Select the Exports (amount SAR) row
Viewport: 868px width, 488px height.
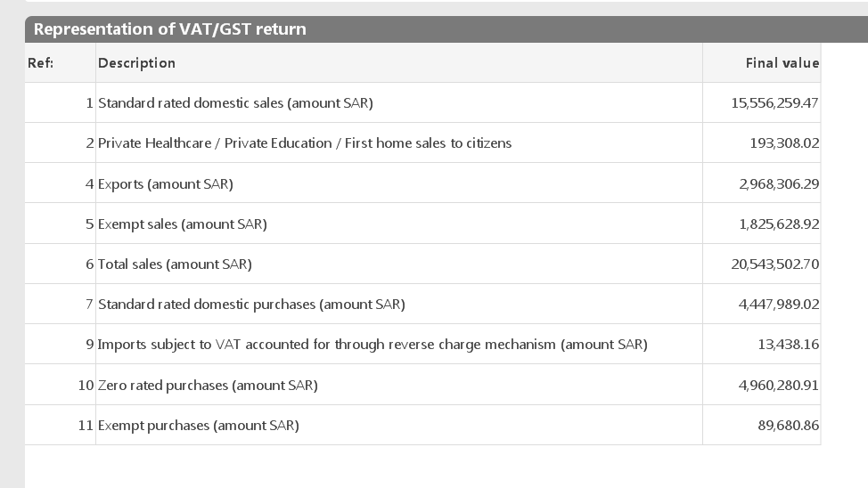pos(166,184)
